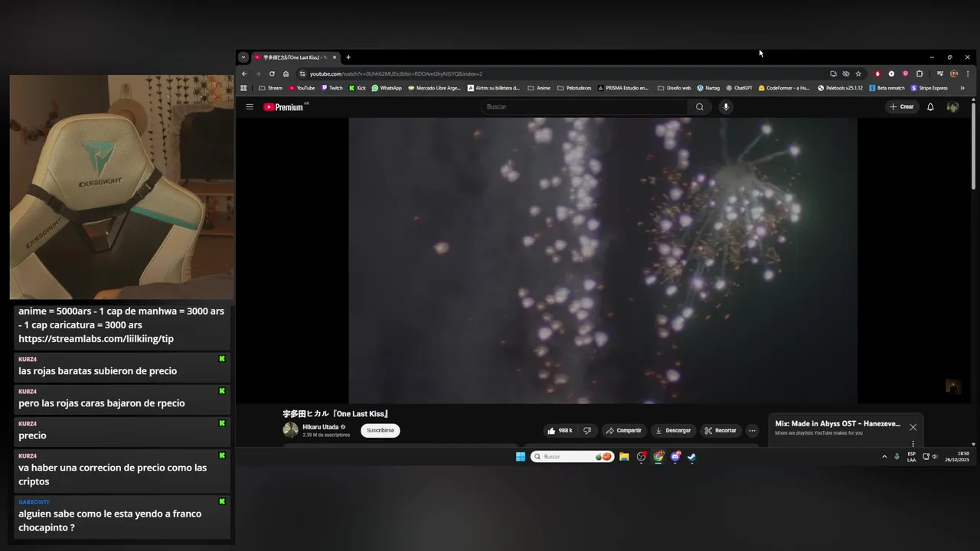This screenshot has height=551, width=980.
Task: Click the YouTube search magnifier button
Action: (x=699, y=107)
